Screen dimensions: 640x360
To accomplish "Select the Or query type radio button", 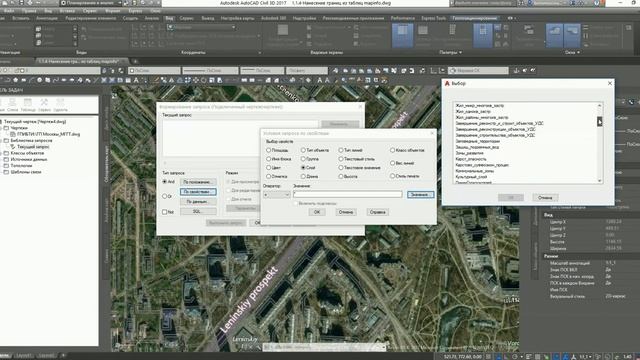I will coord(164,196).
